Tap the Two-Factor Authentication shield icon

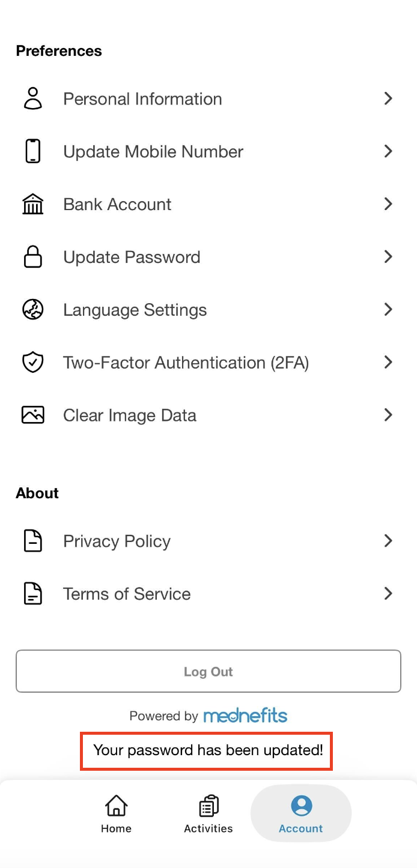pyautogui.click(x=33, y=363)
